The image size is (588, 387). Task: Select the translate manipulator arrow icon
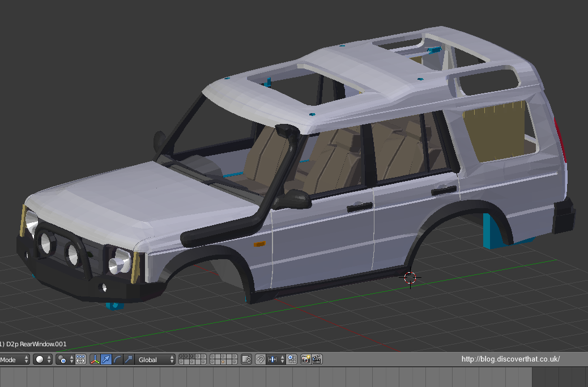point(105,359)
